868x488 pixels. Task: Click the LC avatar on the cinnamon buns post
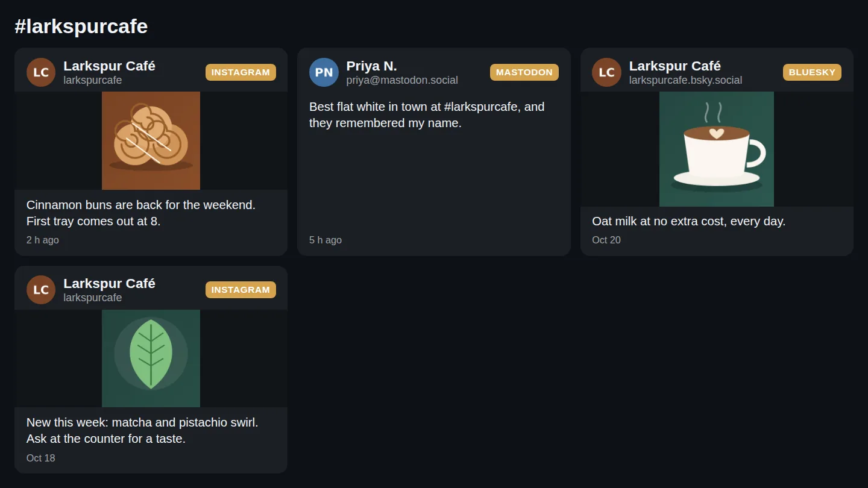[x=41, y=72]
